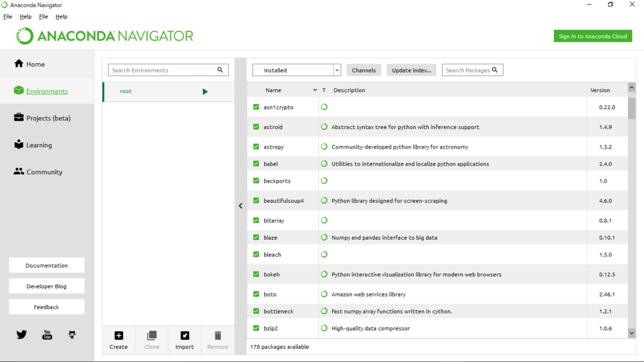This screenshot has width=644, height=362.
Task: Select the boto package name
Action: [x=270, y=294]
